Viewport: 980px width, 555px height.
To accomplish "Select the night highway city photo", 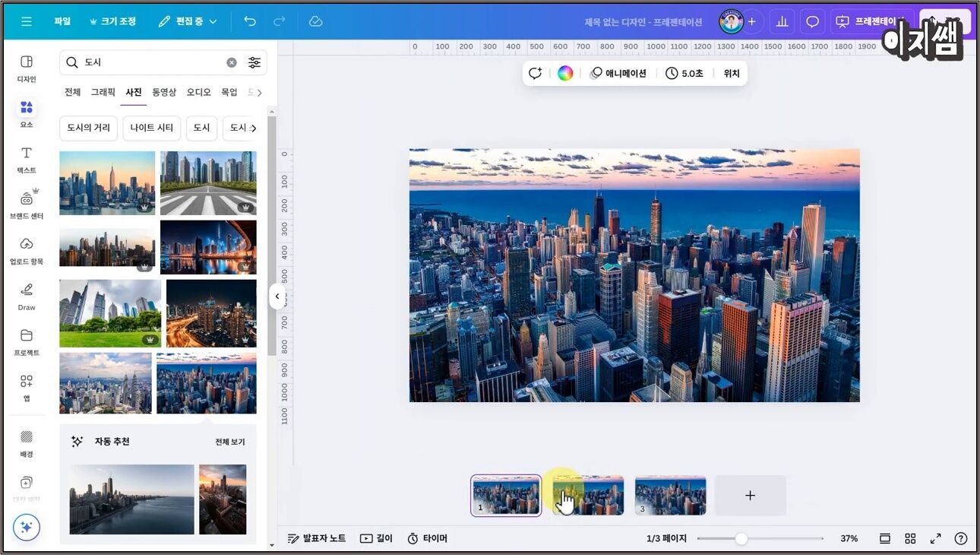I will pyautogui.click(x=211, y=312).
